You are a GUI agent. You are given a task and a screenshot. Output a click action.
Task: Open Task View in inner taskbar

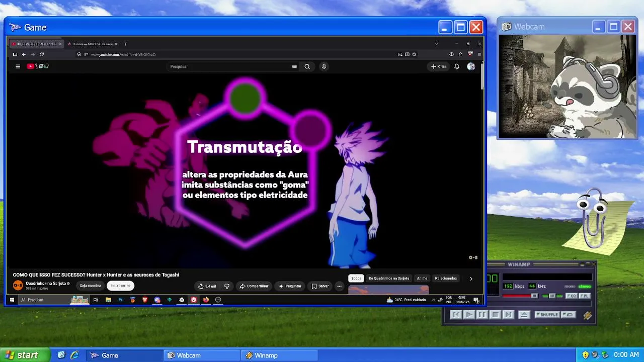(x=95, y=300)
